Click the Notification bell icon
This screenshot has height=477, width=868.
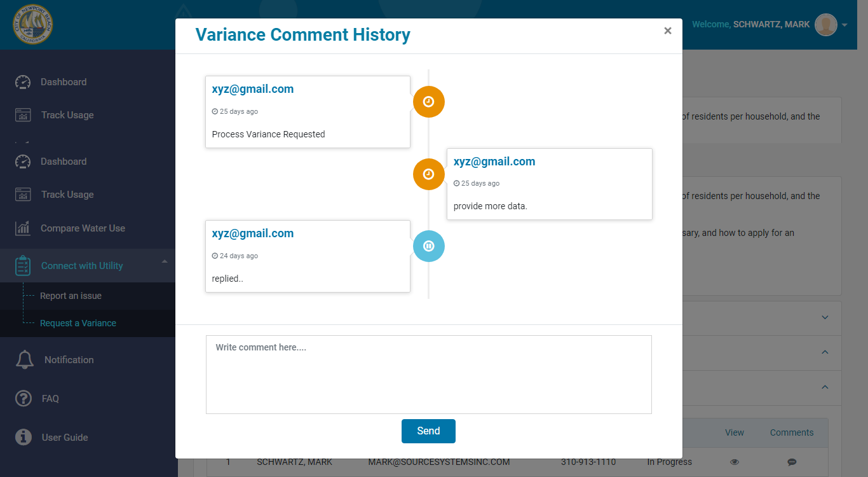click(24, 360)
